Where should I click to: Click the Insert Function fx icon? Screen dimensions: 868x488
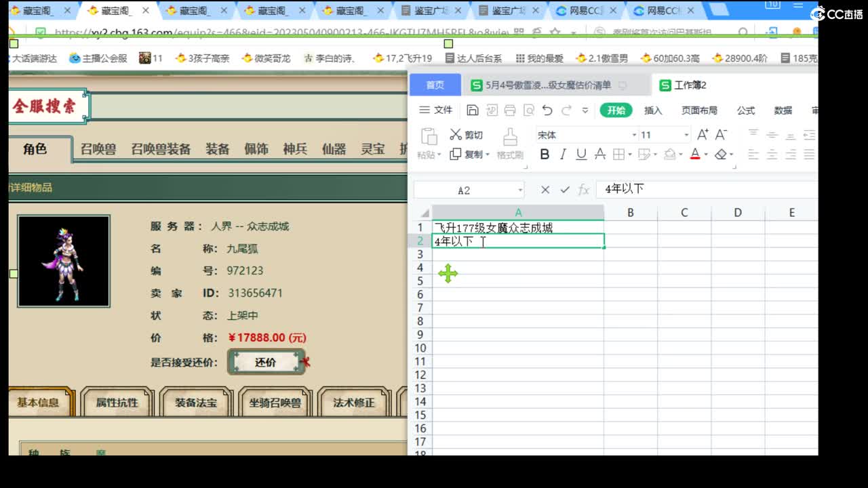pos(583,190)
